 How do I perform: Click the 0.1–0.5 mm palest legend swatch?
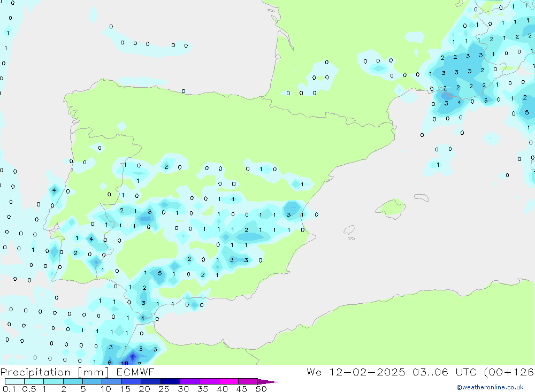point(14,381)
